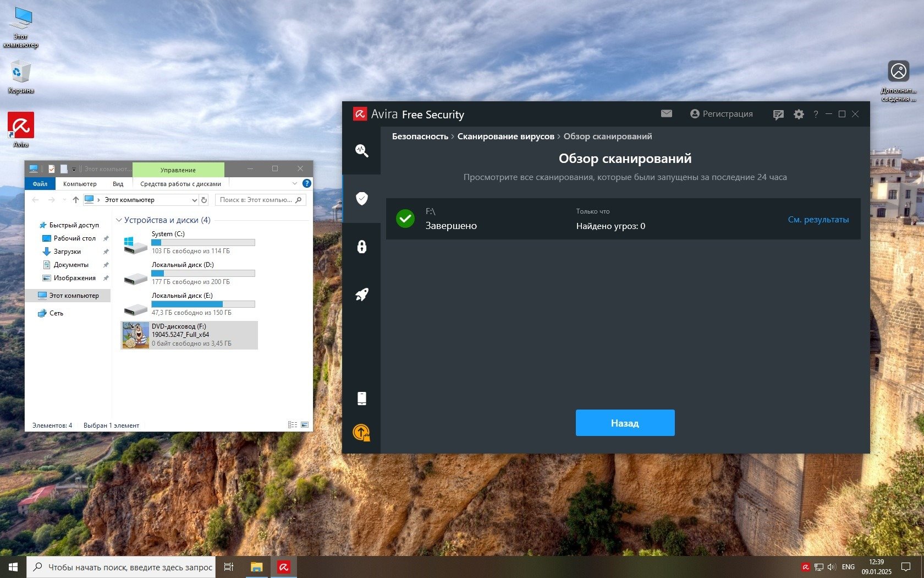This screenshot has height=578, width=924.
Task: Select the Security shield icon in Avira
Action: (361, 199)
